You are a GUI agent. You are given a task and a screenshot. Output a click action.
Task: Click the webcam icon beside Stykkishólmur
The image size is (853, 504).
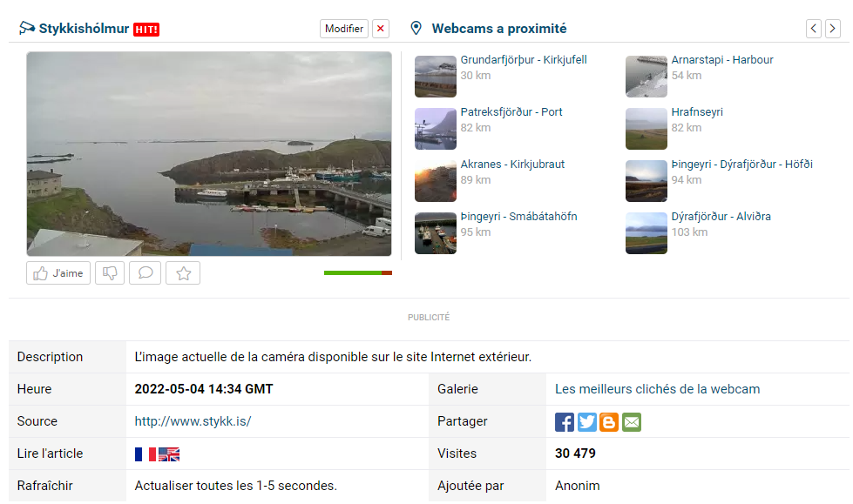(28, 28)
